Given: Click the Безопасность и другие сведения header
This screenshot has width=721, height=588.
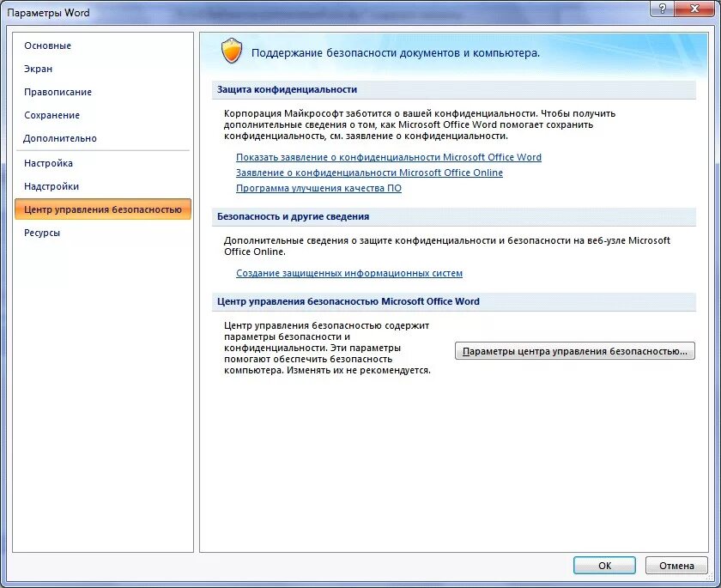Looking at the screenshot, I should click(454, 216).
